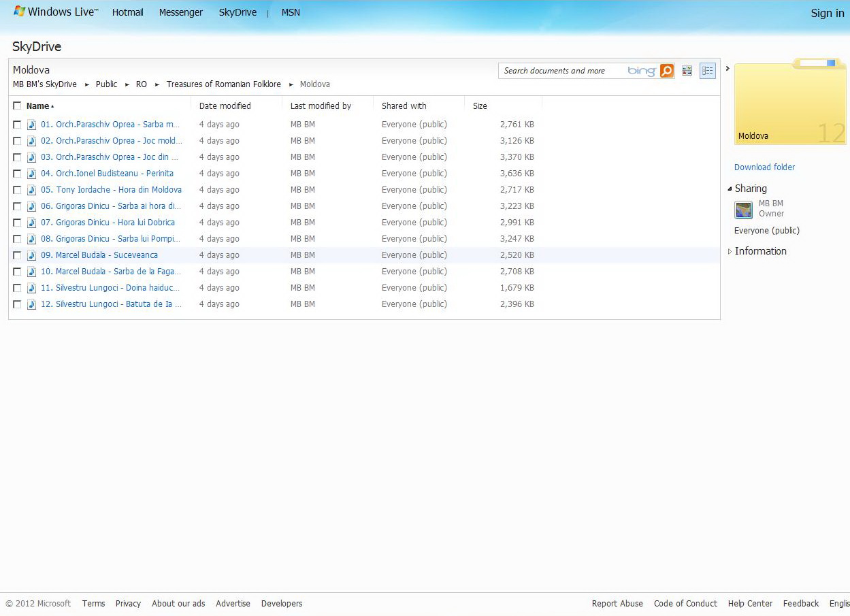Click music icon of 02. Joc mold file
Viewport: 850px width, 616px height.
31,141
